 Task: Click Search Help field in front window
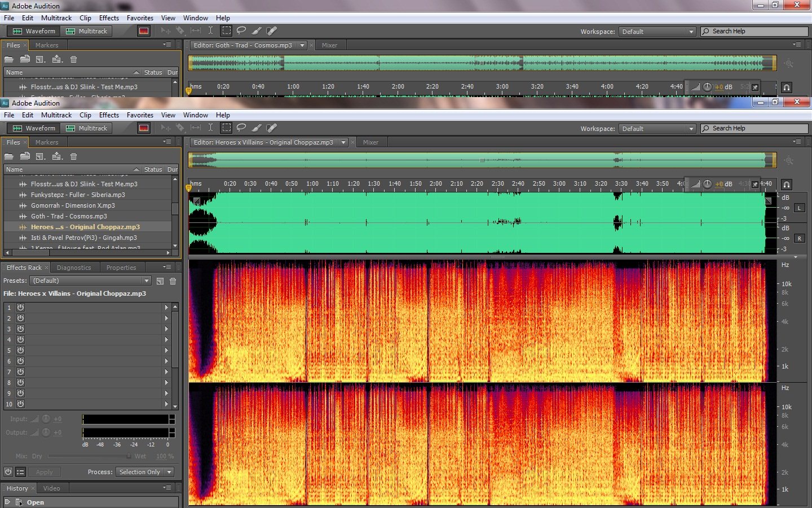[x=754, y=128]
